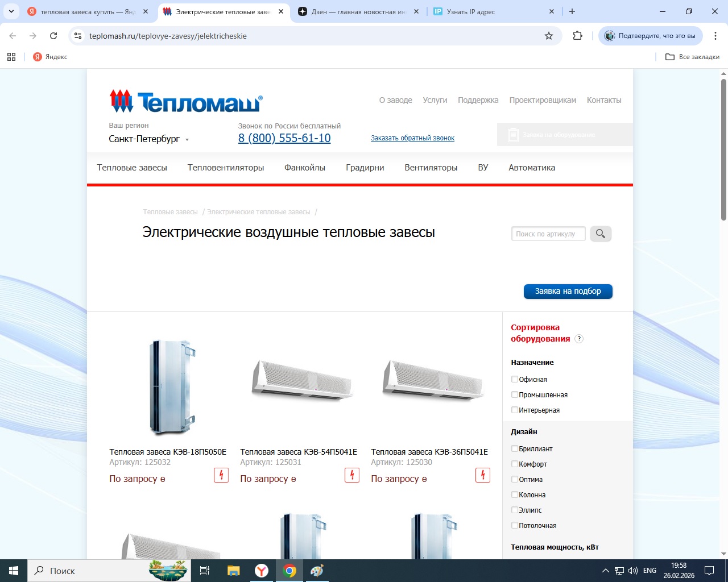The image size is (728, 582).
Task: Open the Проектировщикам link
Action: click(x=543, y=100)
